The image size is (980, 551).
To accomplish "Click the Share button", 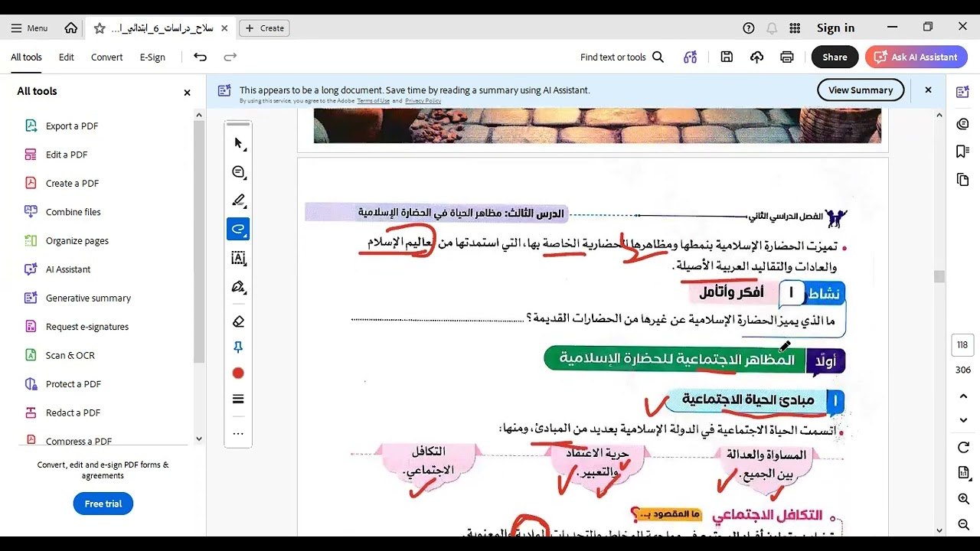I will click(x=835, y=57).
